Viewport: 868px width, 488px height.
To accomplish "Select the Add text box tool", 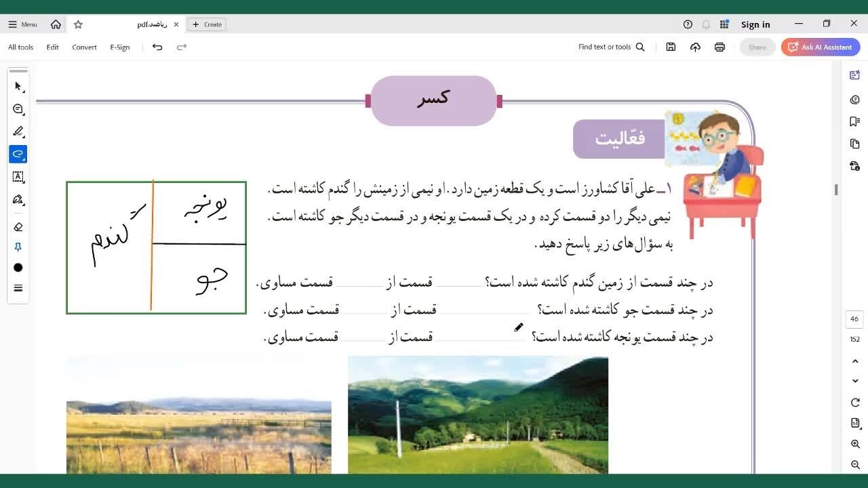I will (x=18, y=177).
